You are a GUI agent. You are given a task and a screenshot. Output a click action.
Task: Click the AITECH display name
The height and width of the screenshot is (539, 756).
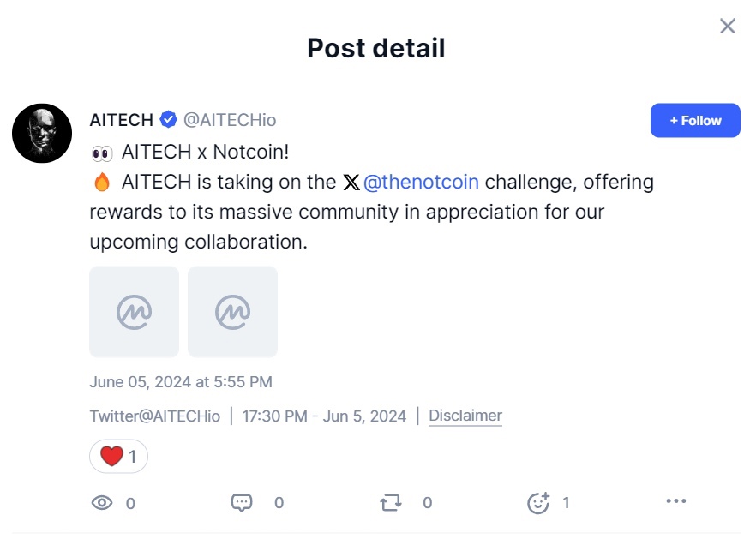pos(122,120)
